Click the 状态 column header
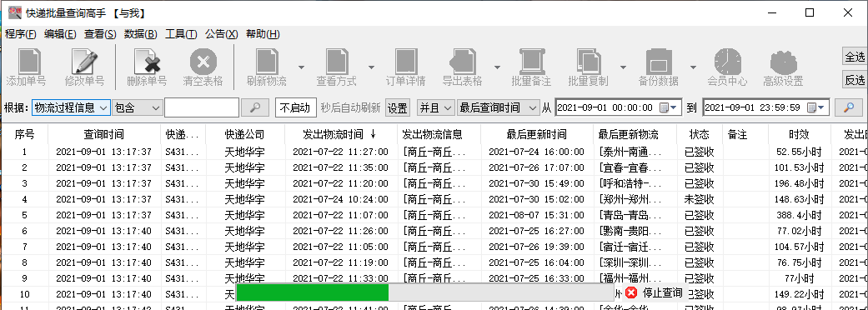The height and width of the screenshot is (310, 868). pyautogui.click(x=700, y=134)
